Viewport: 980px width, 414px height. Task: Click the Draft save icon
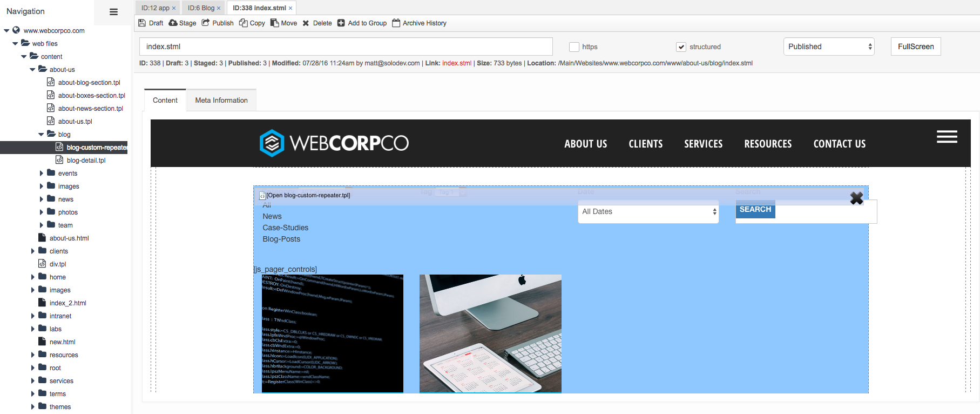142,23
